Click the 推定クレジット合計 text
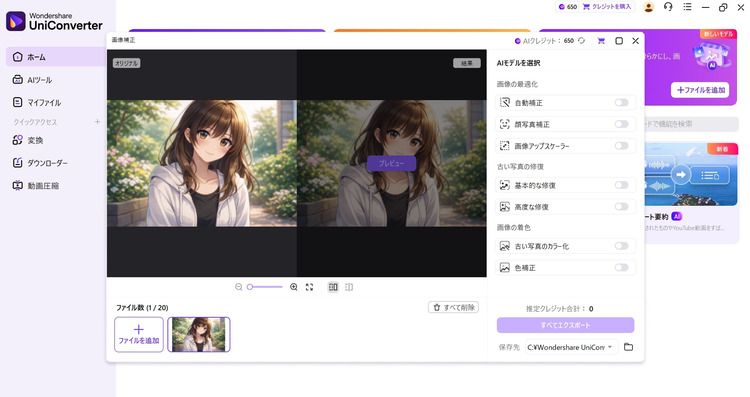 (x=555, y=309)
